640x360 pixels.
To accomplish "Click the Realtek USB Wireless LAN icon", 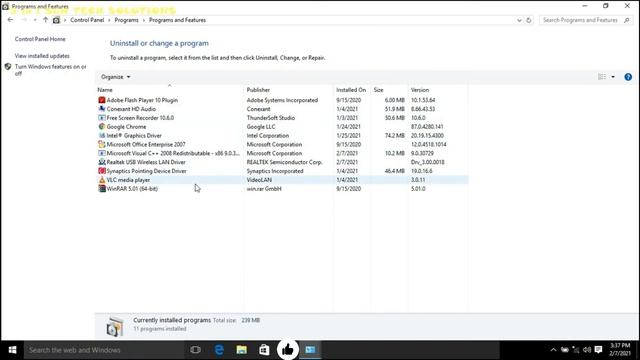I will tap(102, 162).
